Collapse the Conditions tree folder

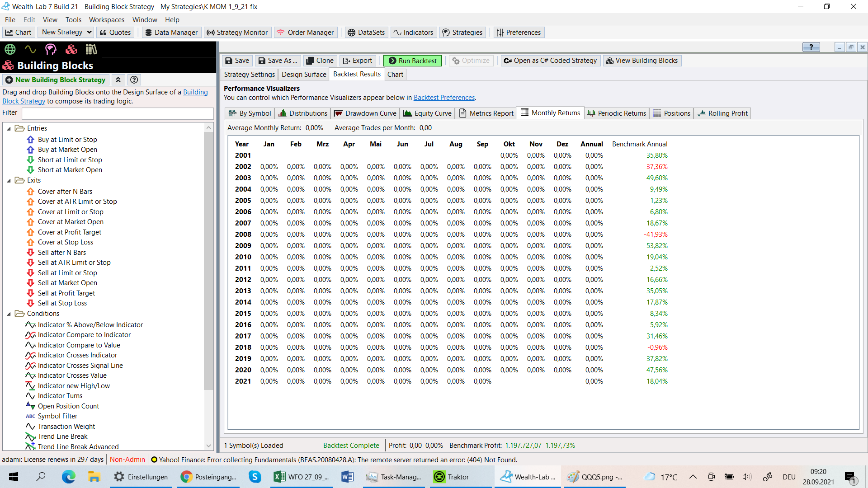[x=9, y=314]
